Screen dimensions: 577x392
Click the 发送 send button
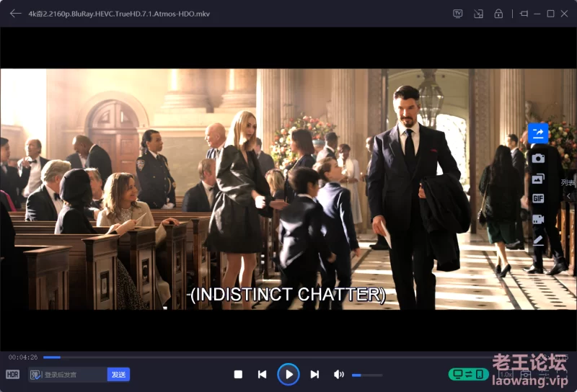coord(118,375)
